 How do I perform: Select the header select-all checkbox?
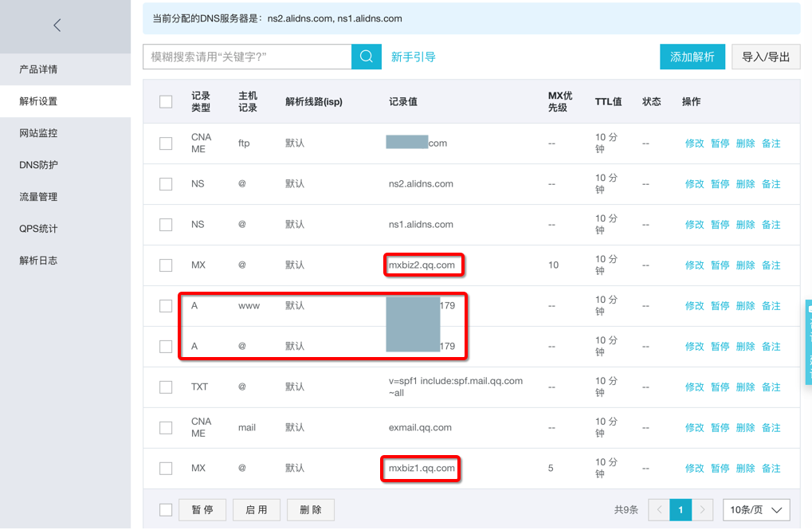166,102
